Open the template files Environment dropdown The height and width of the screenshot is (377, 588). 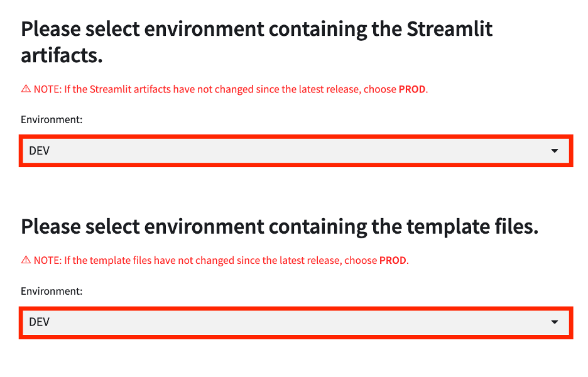click(295, 322)
